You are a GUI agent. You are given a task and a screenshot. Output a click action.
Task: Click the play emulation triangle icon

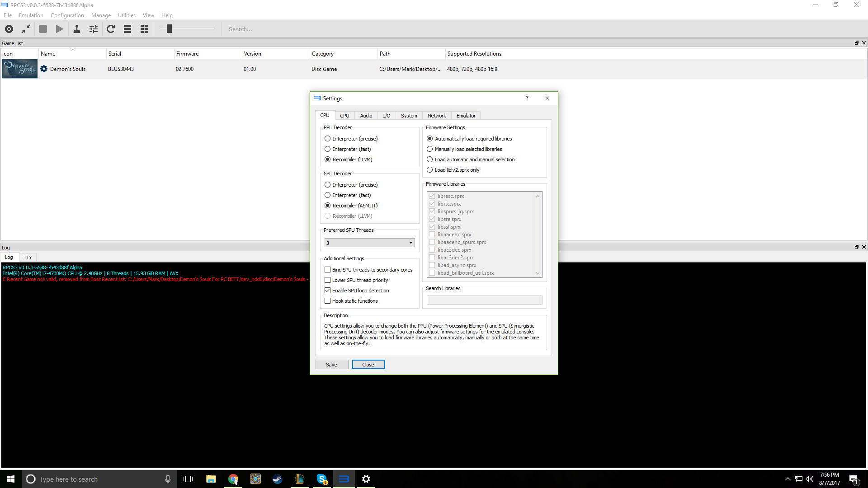(60, 29)
